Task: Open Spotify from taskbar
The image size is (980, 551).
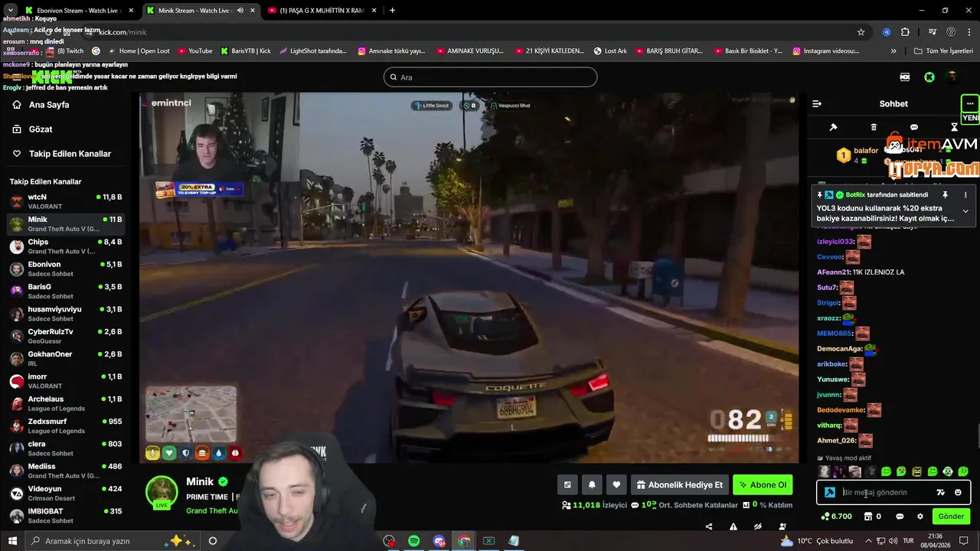Action: pos(413,541)
